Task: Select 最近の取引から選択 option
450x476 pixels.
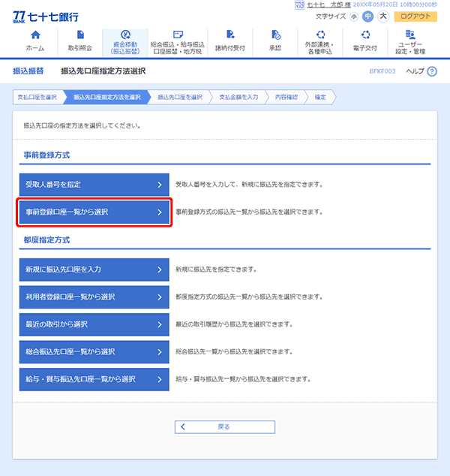Action: pos(94,324)
